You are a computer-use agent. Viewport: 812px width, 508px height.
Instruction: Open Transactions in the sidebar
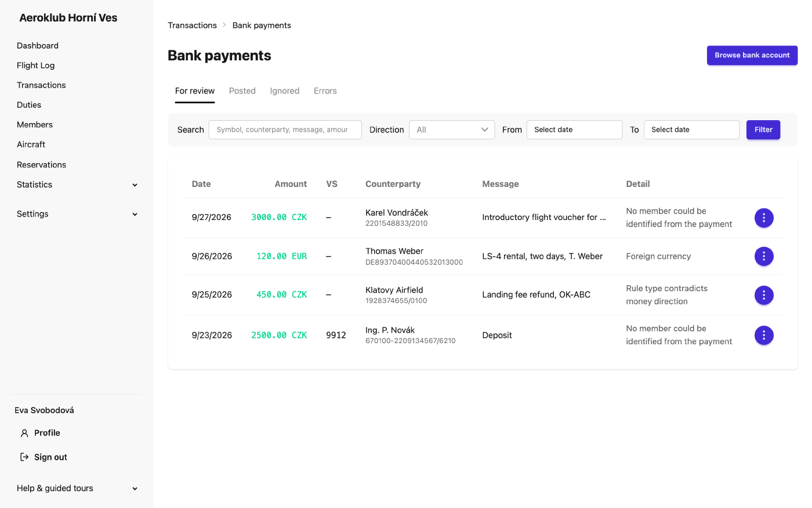click(x=41, y=85)
